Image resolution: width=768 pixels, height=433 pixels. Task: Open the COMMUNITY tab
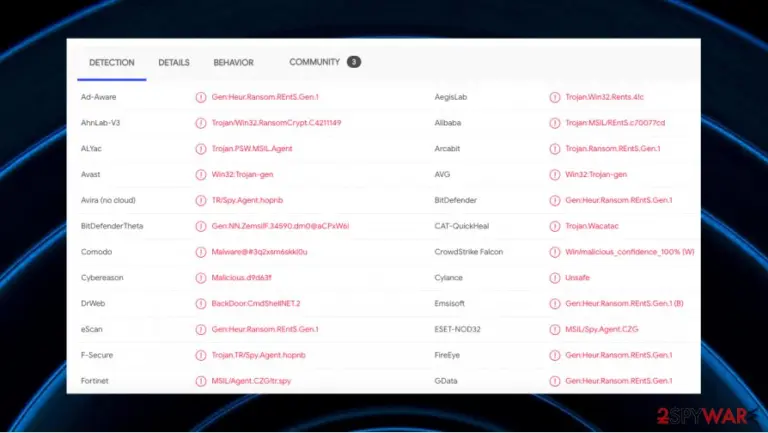coord(314,62)
